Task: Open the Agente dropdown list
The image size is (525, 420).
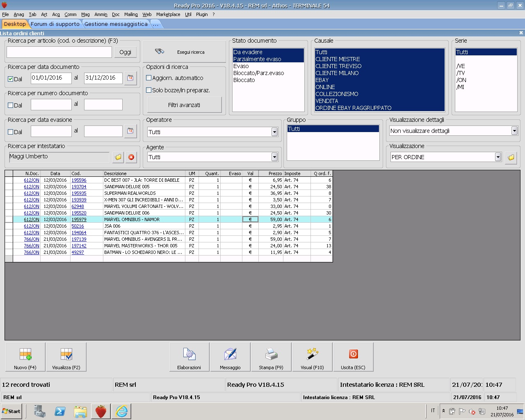Action: point(274,157)
